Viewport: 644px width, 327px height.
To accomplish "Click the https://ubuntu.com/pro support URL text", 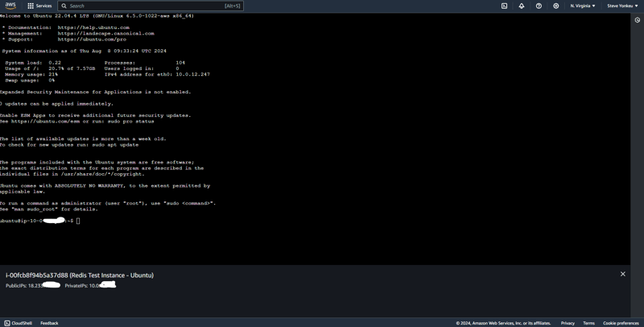I will [92, 39].
